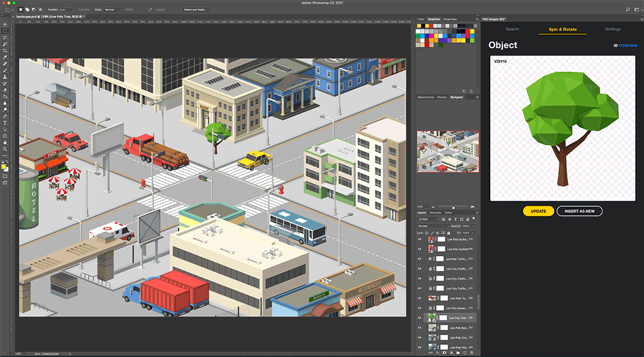Switch to the Channels tab

tap(435, 213)
